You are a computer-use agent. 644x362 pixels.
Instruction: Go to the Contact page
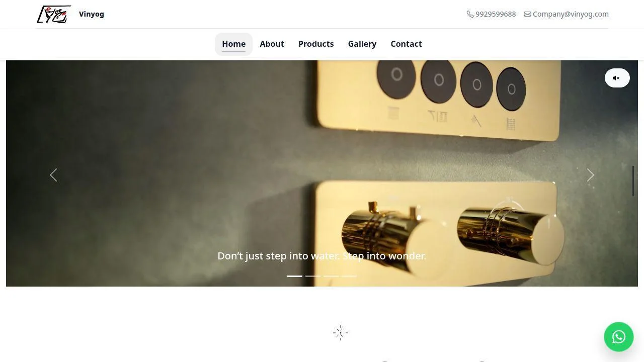(x=406, y=44)
